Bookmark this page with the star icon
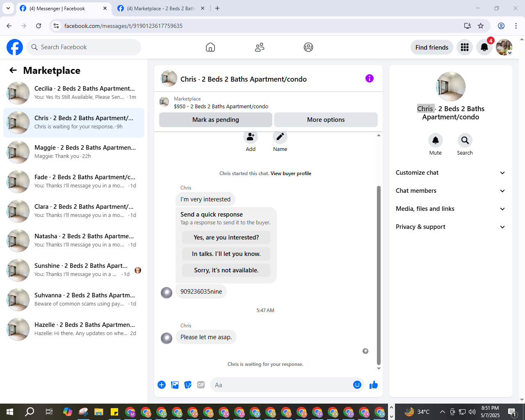This screenshot has width=525, height=420. point(481,26)
